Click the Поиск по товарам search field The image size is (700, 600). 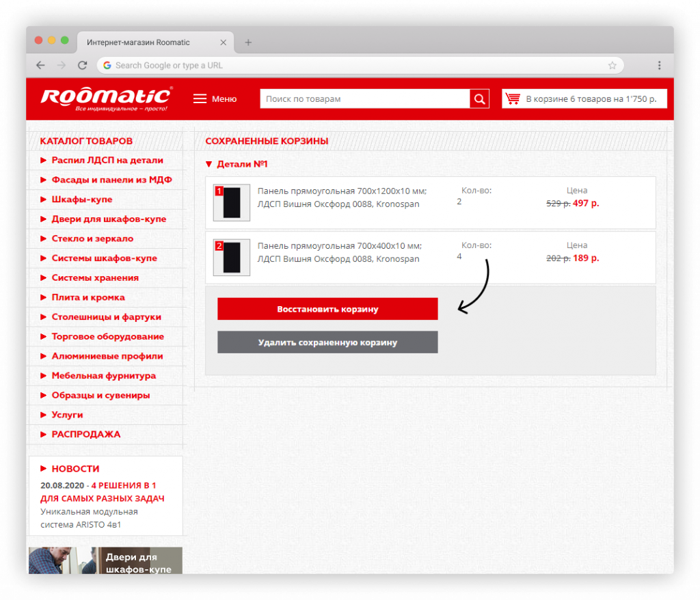(364, 99)
